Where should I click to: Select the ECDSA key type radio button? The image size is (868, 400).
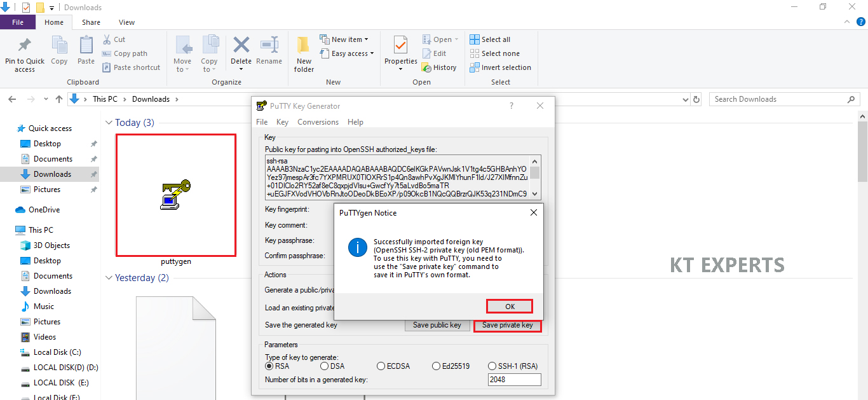pos(394,366)
